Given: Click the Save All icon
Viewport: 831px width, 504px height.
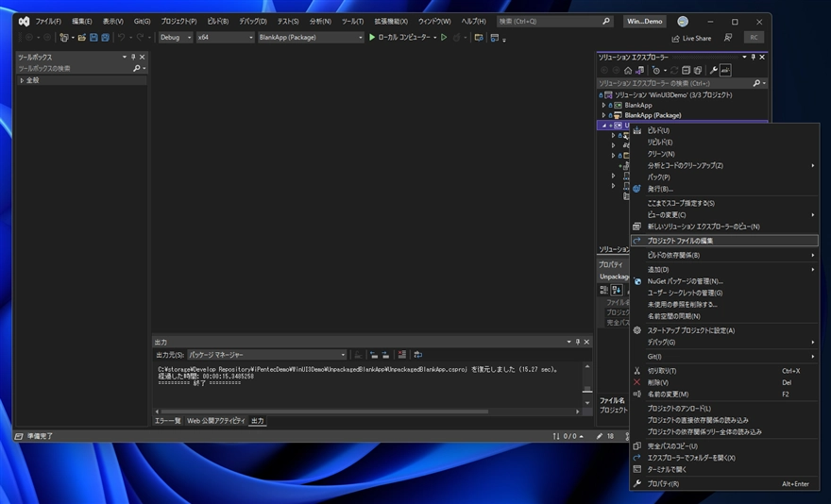Looking at the screenshot, I should coord(105,38).
